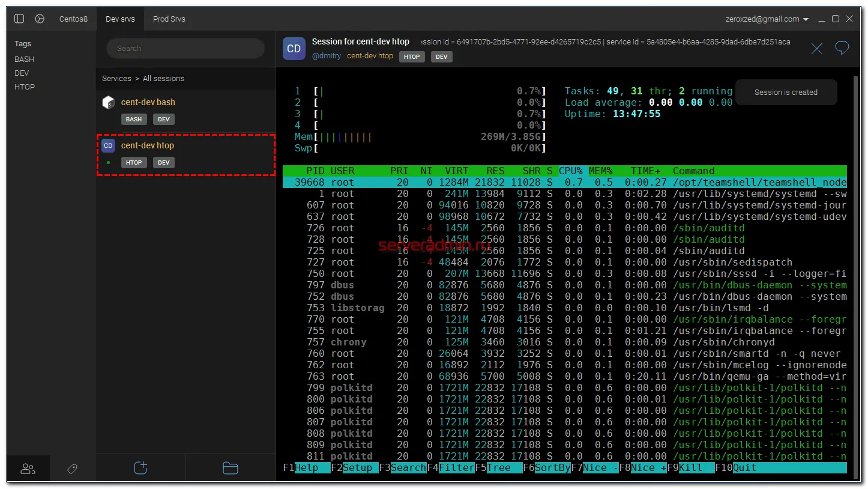Close the cent-dev htop session with X
Viewport: 868px width, 489px height.
click(x=817, y=49)
